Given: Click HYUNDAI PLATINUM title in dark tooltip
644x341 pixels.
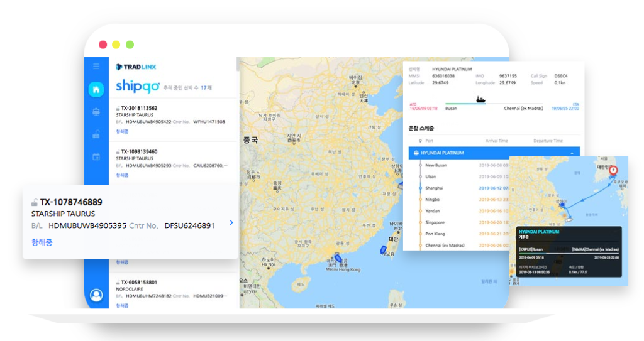Looking at the screenshot, I should 539,232.
